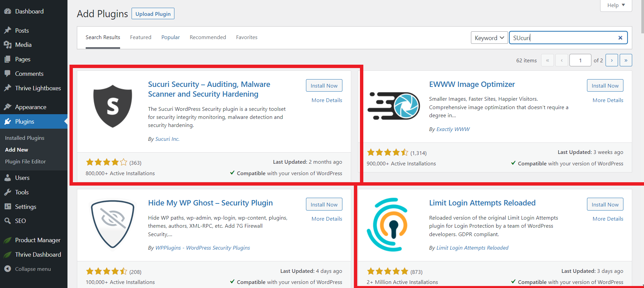This screenshot has height=288, width=644.
Task: Open the Featured plugins tab
Action: click(141, 37)
